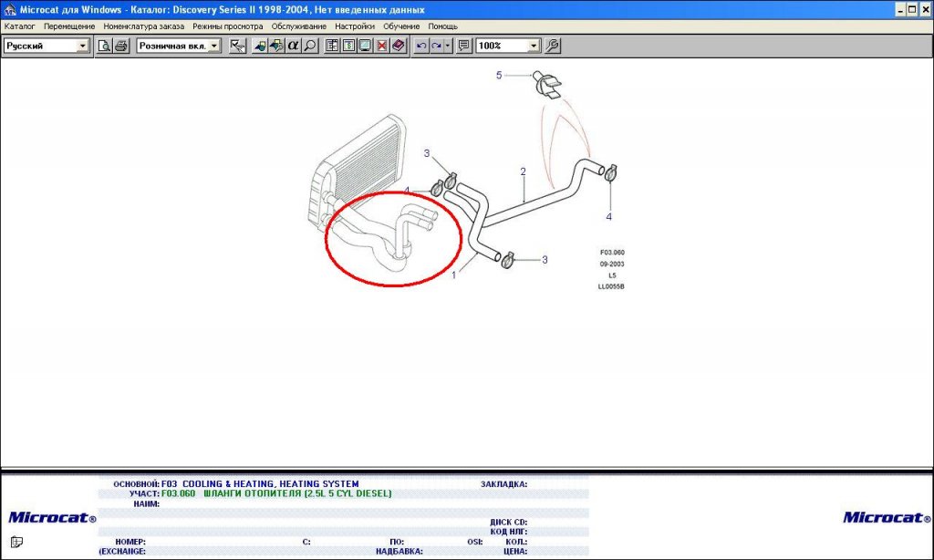Open the Обучение menu
934x560 pixels.
401,26
